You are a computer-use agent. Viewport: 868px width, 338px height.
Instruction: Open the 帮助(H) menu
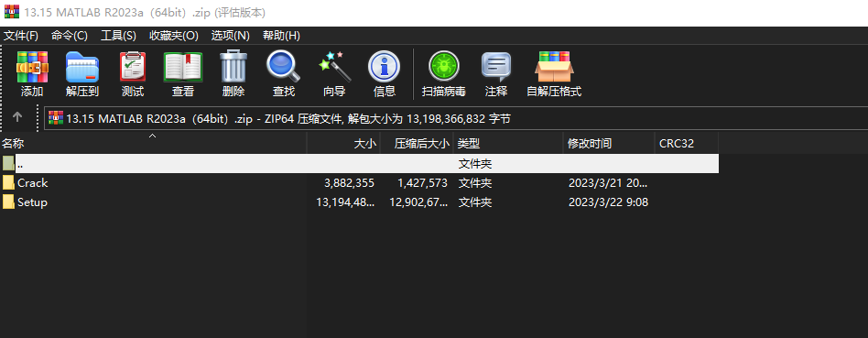click(281, 36)
